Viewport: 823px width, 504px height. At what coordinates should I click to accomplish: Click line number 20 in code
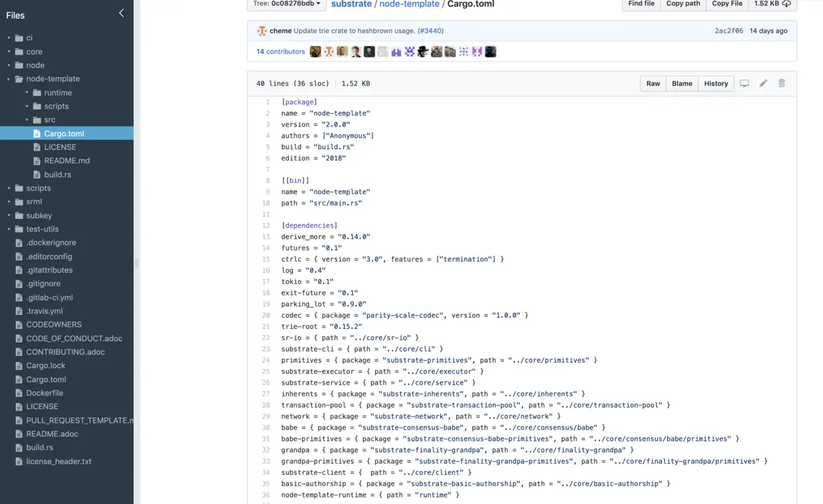265,315
